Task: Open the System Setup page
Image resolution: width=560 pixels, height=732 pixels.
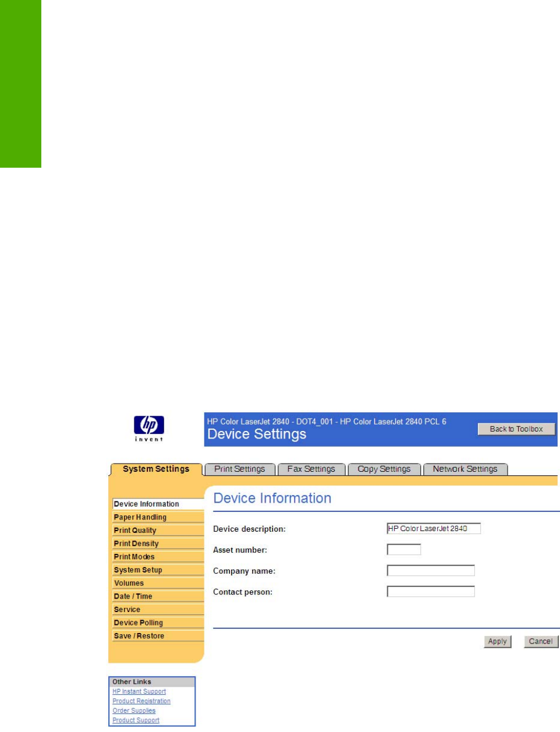Action: [158, 570]
